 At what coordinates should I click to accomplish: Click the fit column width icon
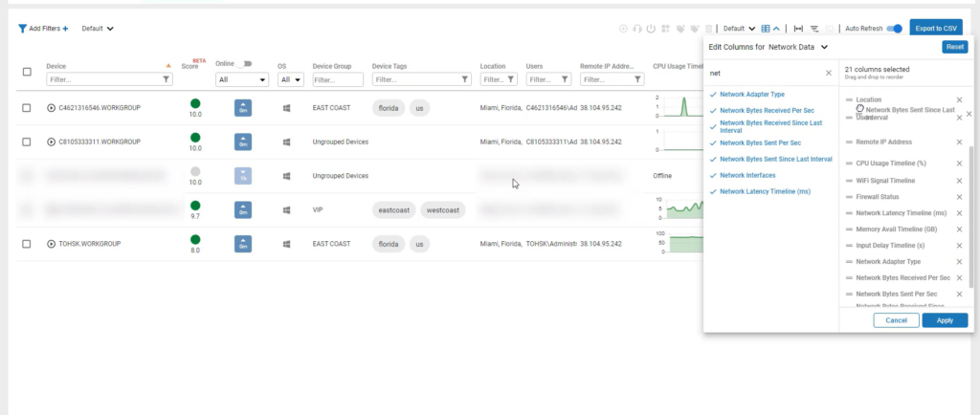[x=799, y=29]
